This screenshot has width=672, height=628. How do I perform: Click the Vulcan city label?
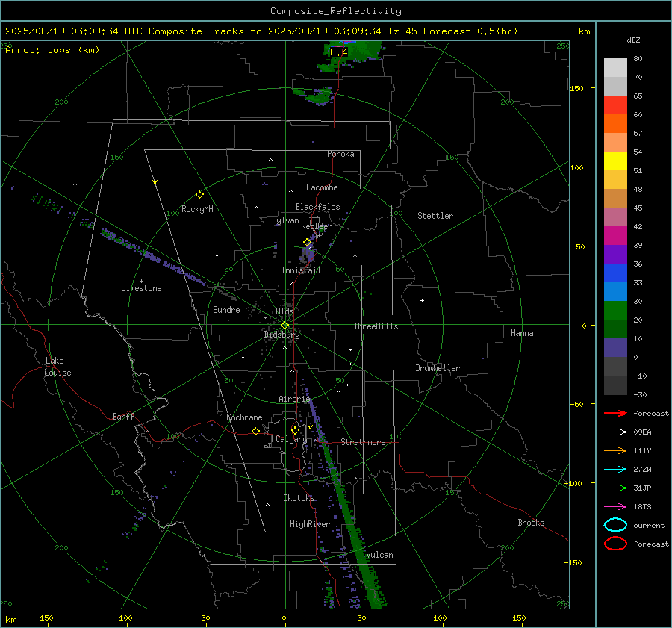click(379, 555)
